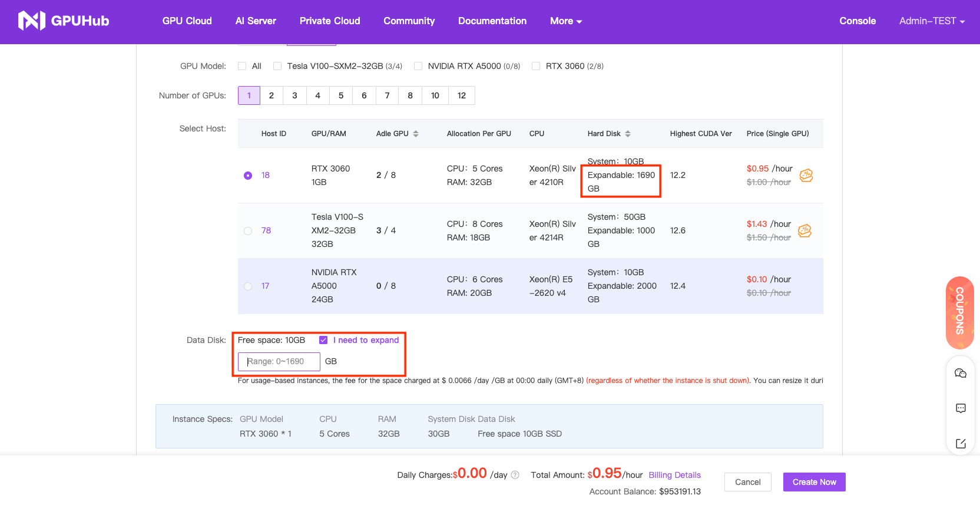Viewport: 980px width, 505px height.
Task: Open Documentation nav item
Action: [x=492, y=21]
